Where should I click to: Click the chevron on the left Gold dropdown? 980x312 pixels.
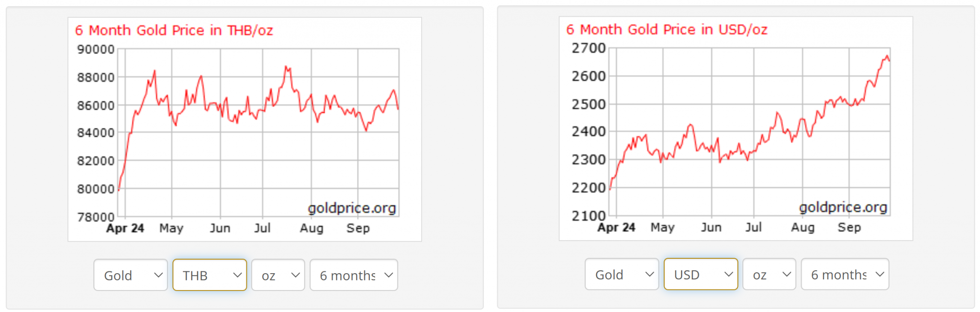tap(158, 275)
